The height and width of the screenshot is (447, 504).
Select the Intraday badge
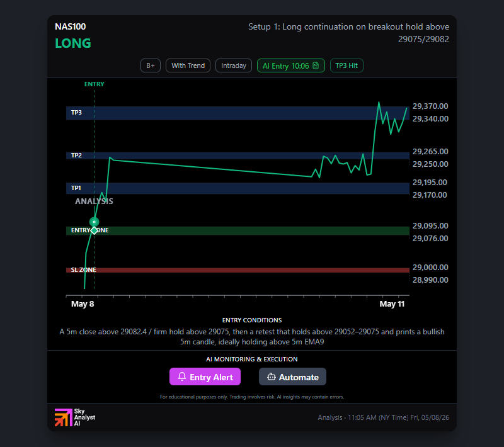pos(234,65)
